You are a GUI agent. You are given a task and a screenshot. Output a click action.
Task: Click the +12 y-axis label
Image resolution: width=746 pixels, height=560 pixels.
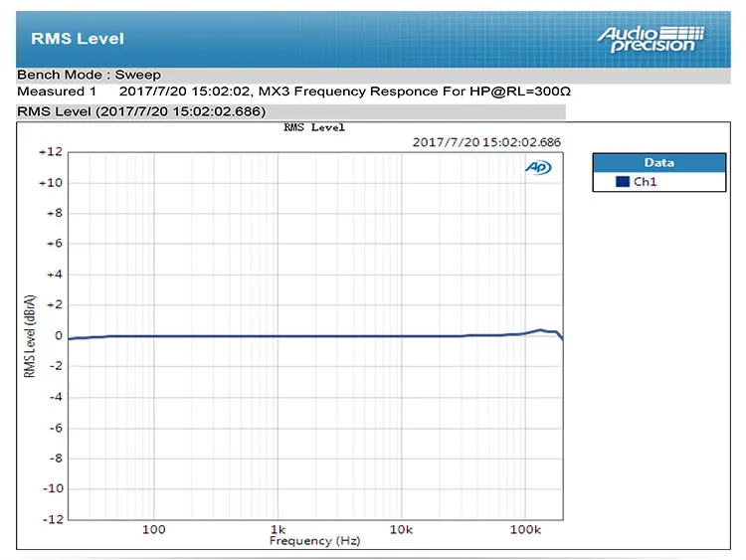tap(51, 152)
